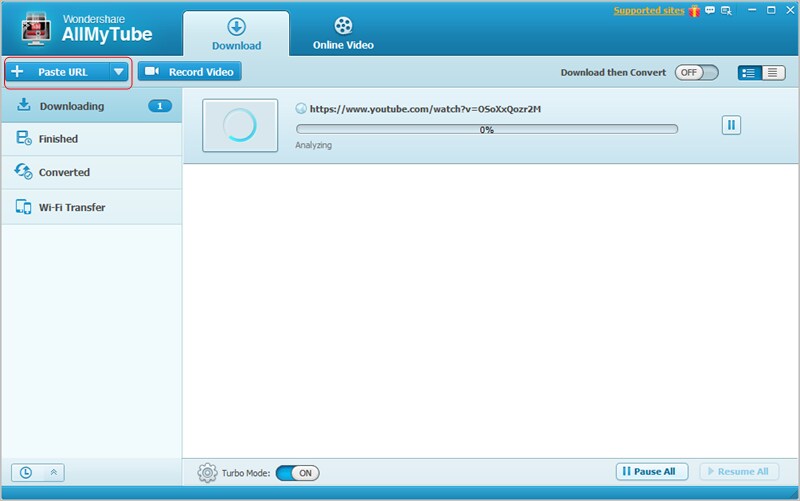800x501 pixels.
Task: Open the Download tab
Action: tap(236, 34)
